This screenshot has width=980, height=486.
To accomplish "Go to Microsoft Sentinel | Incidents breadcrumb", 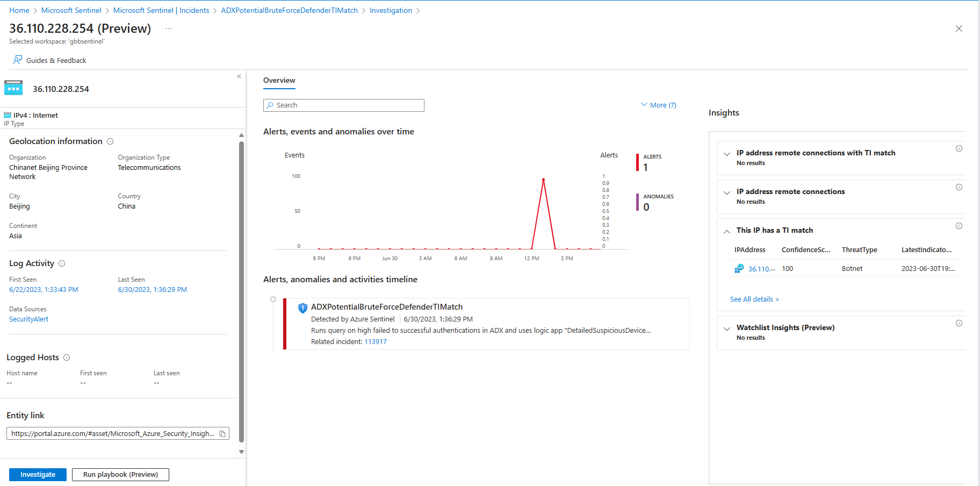I will [x=161, y=10].
